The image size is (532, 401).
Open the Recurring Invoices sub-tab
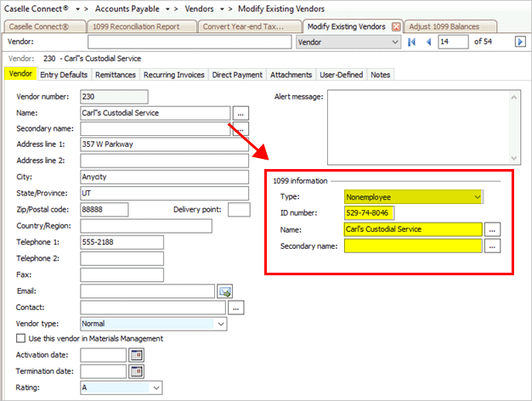coord(173,75)
